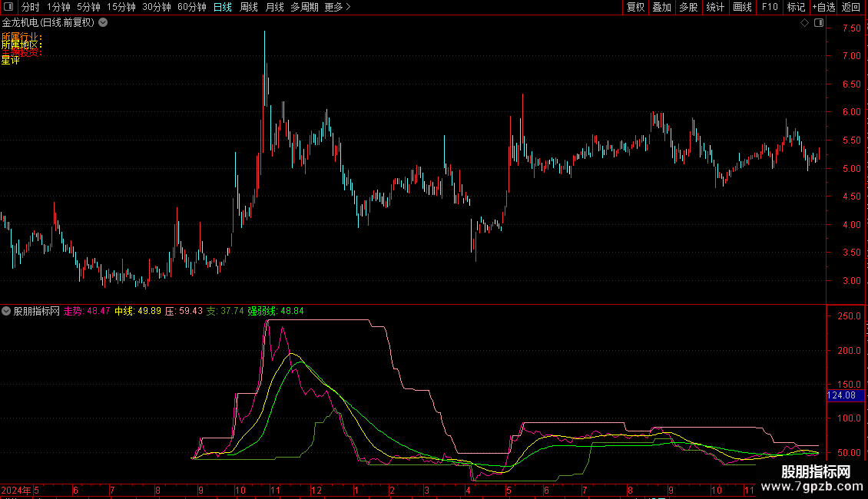The height and width of the screenshot is (499, 868).
Task: Click the diamond marker icon
Action: (804, 23)
